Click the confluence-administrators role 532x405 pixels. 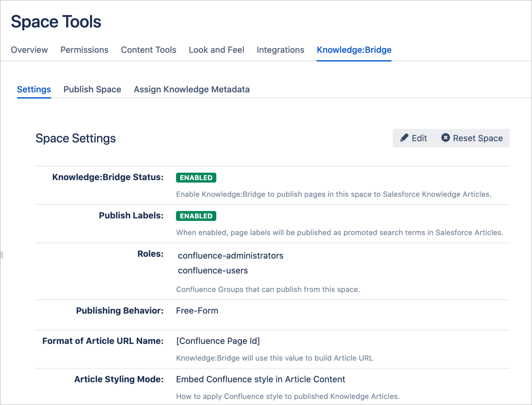(x=230, y=256)
